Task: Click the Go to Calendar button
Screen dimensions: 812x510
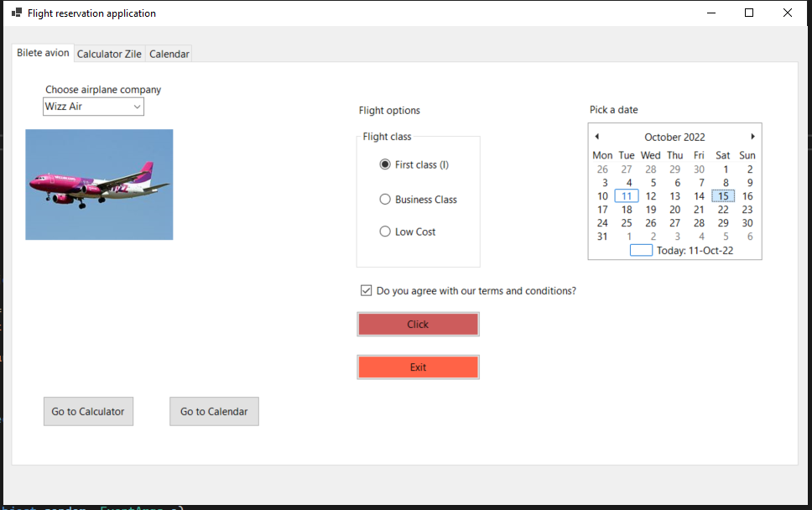Action: pyautogui.click(x=214, y=411)
